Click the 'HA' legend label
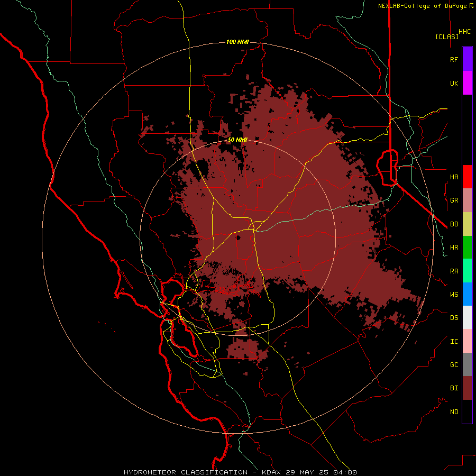Viewport: 476px width, 476px height. (x=454, y=177)
